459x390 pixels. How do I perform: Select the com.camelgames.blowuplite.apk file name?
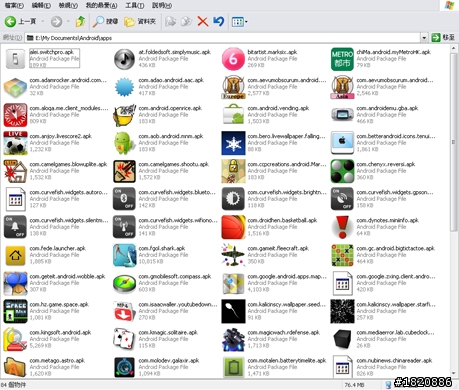click(68, 164)
